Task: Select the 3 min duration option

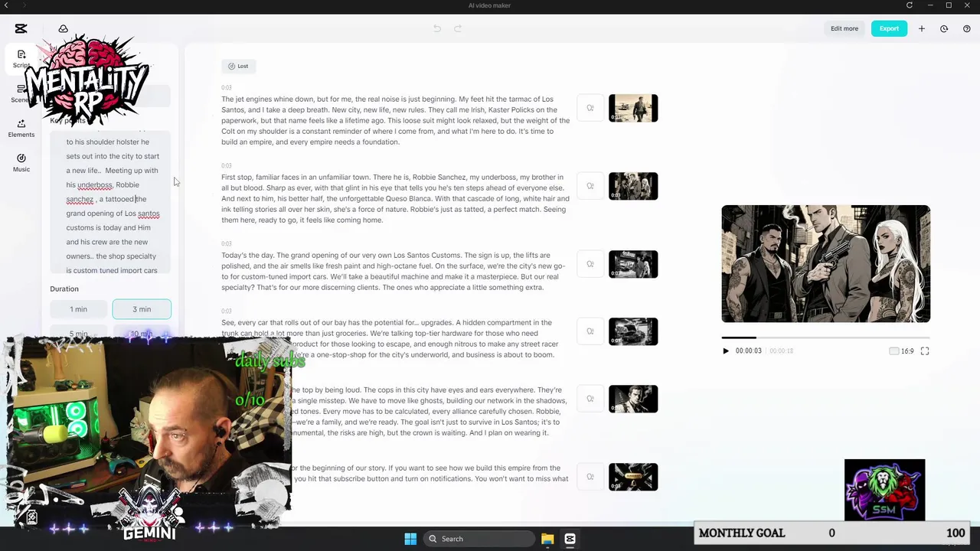Action: click(x=142, y=309)
